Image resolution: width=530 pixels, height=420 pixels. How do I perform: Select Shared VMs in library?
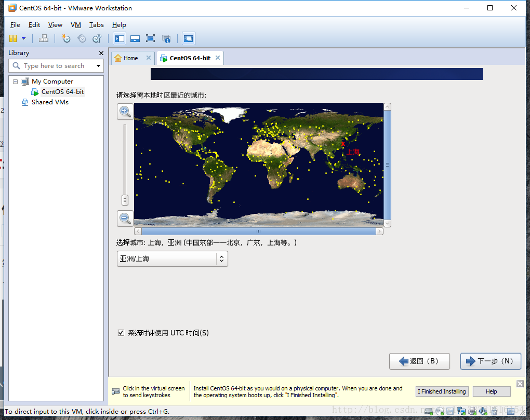click(50, 102)
